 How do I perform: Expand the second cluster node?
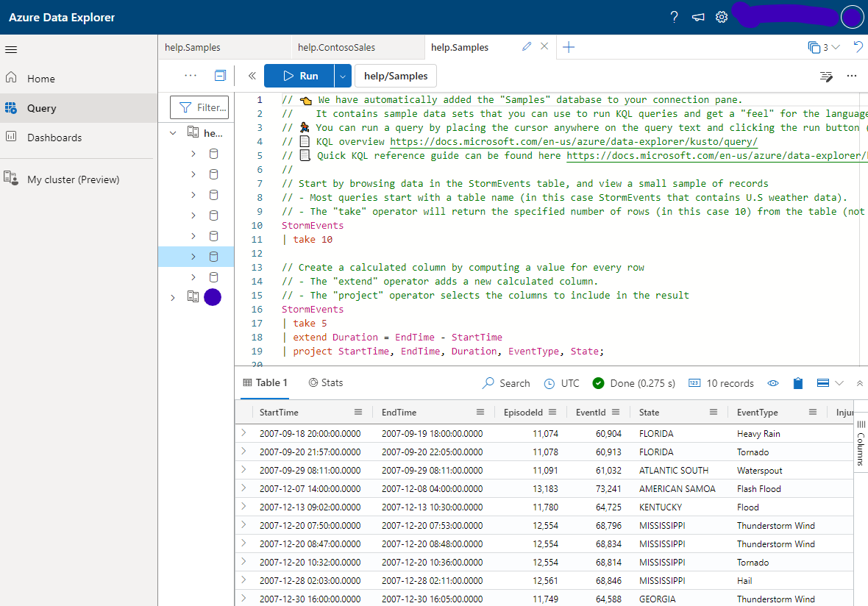click(x=173, y=298)
